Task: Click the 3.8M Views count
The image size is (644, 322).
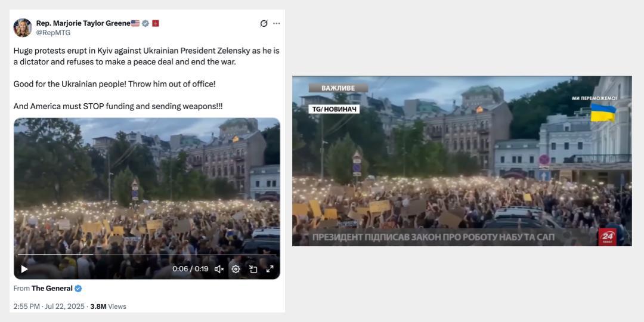Action: click(108, 306)
